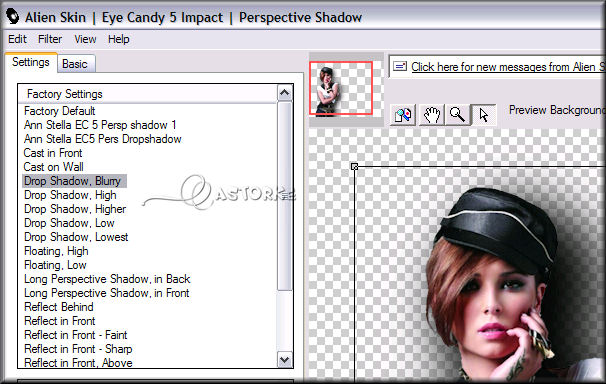This screenshot has height=384, width=606.
Task: Click the message envelope icon
Action: click(x=400, y=66)
